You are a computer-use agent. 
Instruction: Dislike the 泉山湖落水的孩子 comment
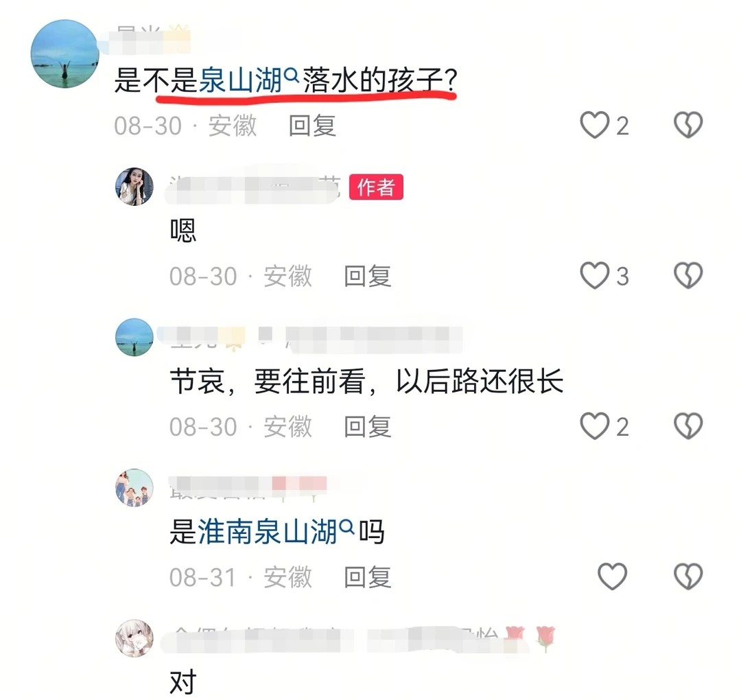coord(688,126)
